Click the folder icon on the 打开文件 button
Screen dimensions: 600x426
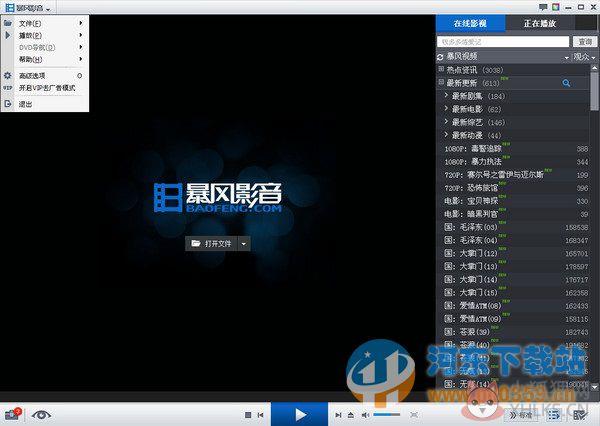pyautogui.click(x=196, y=243)
